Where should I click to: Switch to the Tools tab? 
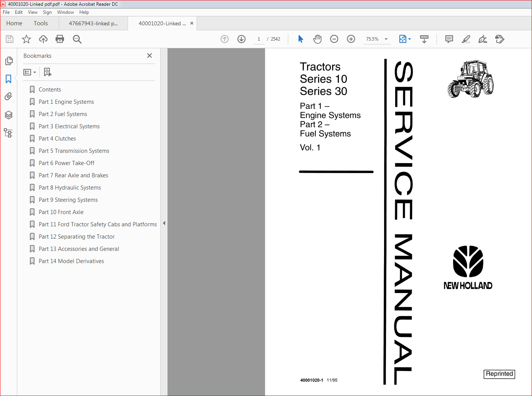point(41,23)
